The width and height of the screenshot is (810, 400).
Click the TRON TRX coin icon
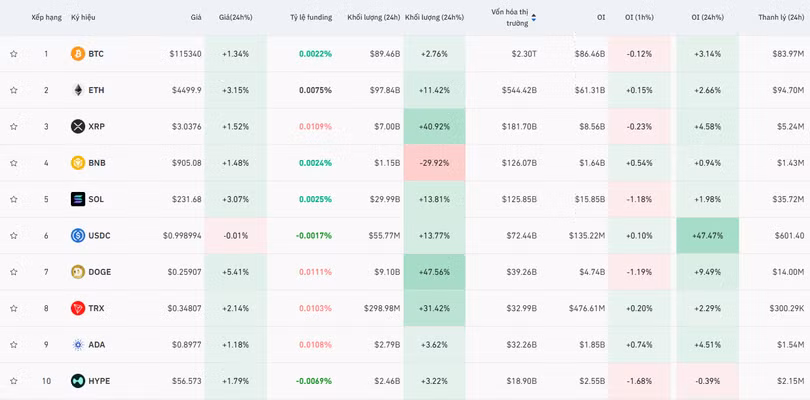(78, 308)
